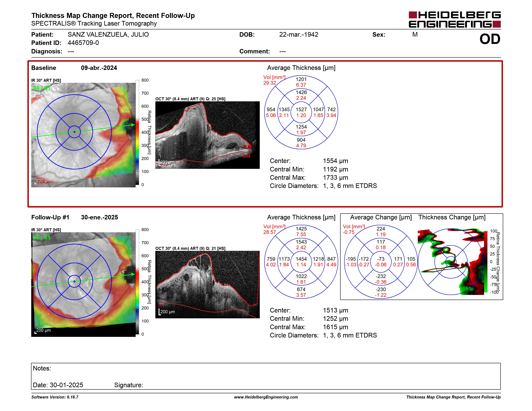Click the thickness change red-green color scale
Viewport: 532px width, 411px height.
click(x=486, y=262)
